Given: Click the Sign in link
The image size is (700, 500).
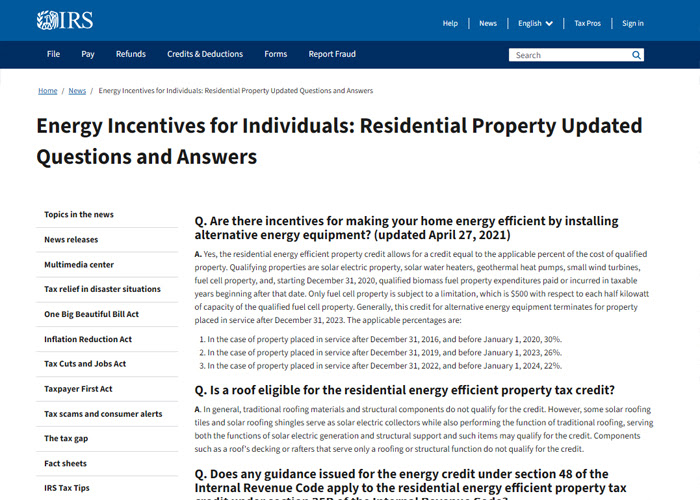Looking at the screenshot, I should pyautogui.click(x=633, y=23).
